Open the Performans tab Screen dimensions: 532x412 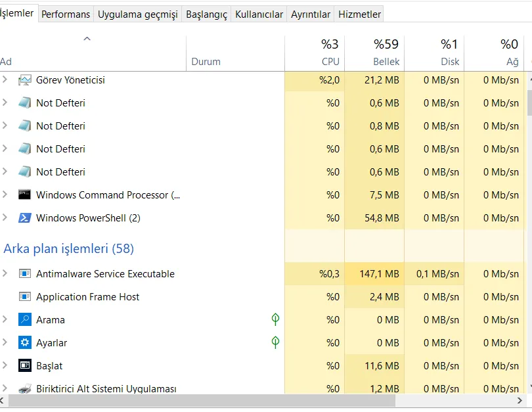66,14
